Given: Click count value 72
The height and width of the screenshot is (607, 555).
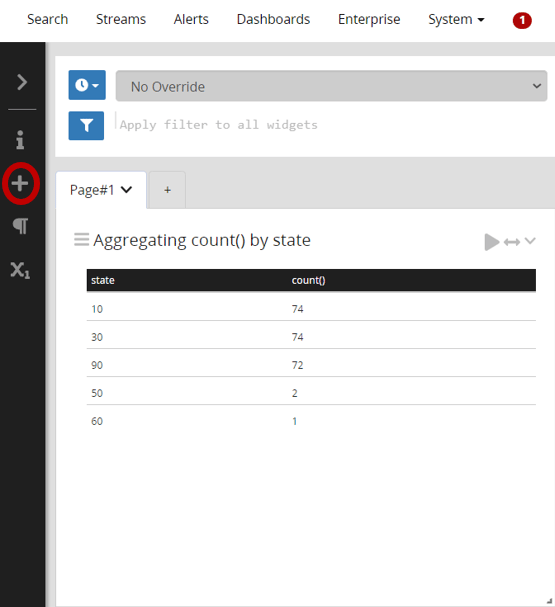Looking at the screenshot, I should [297, 365].
